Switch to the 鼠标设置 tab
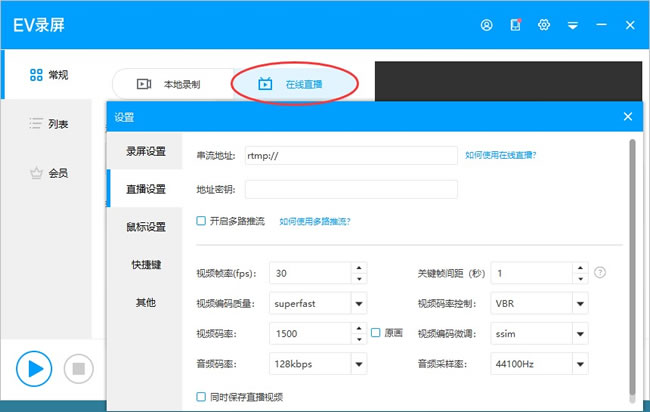The height and width of the screenshot is (412, 650). coord(145,227)
